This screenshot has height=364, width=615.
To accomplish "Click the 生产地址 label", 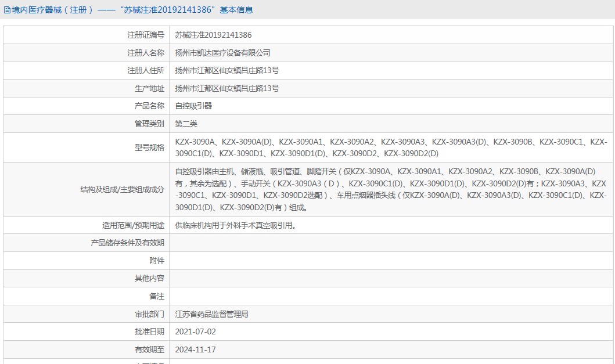I will pos(149,89).
